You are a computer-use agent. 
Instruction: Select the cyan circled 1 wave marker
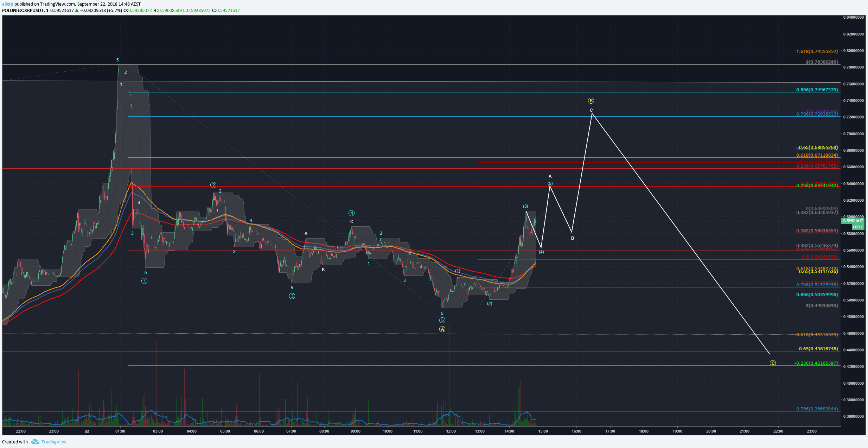[144, 281]
